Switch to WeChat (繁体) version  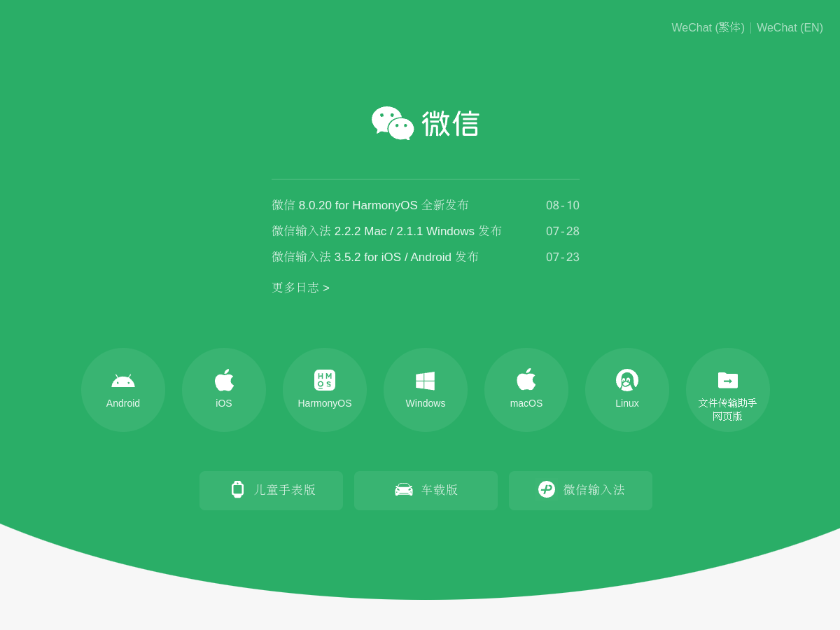click(x=708, y=28)
